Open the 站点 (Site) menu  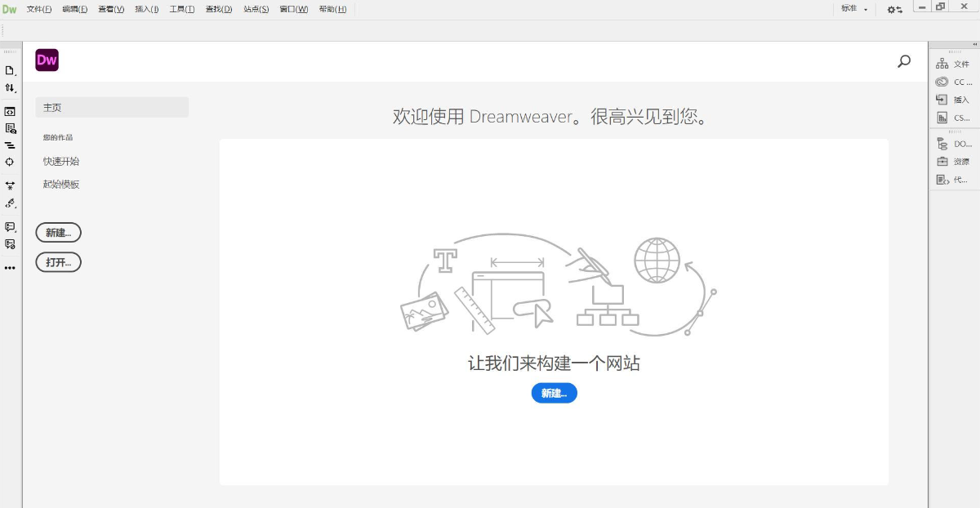[x=256, y=9]
